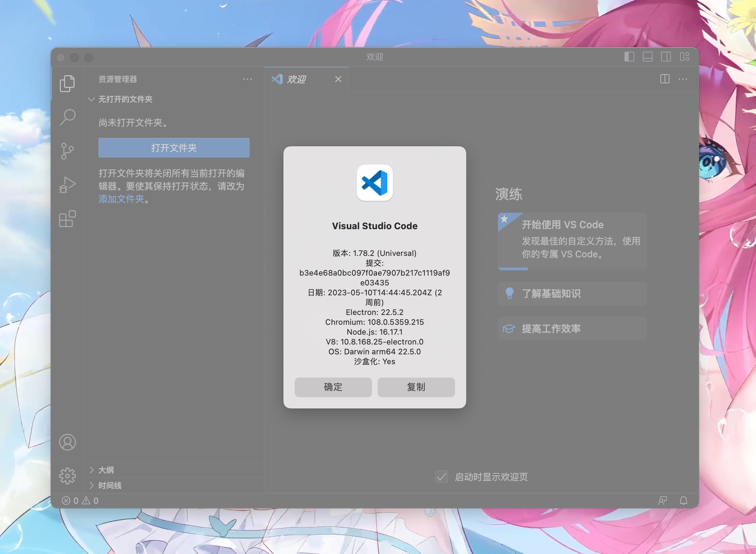
Task: Toggle secondary side bar layout icon
Action: (x=666, y=57)
